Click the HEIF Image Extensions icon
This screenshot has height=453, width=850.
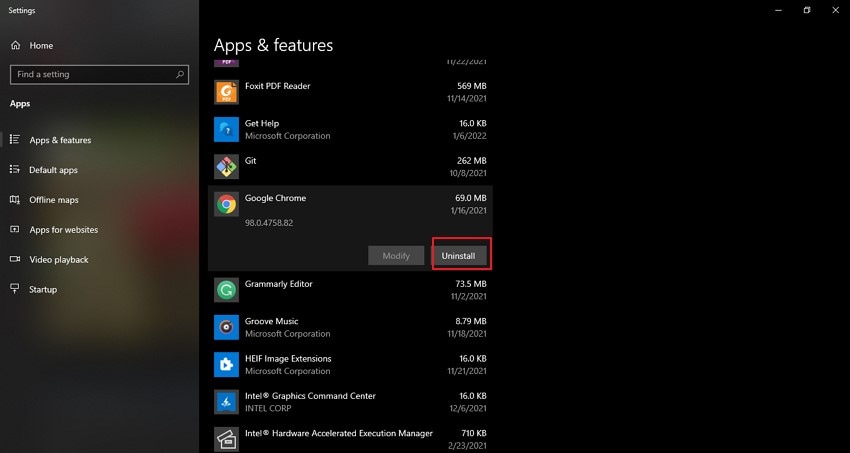pos(226,365)
